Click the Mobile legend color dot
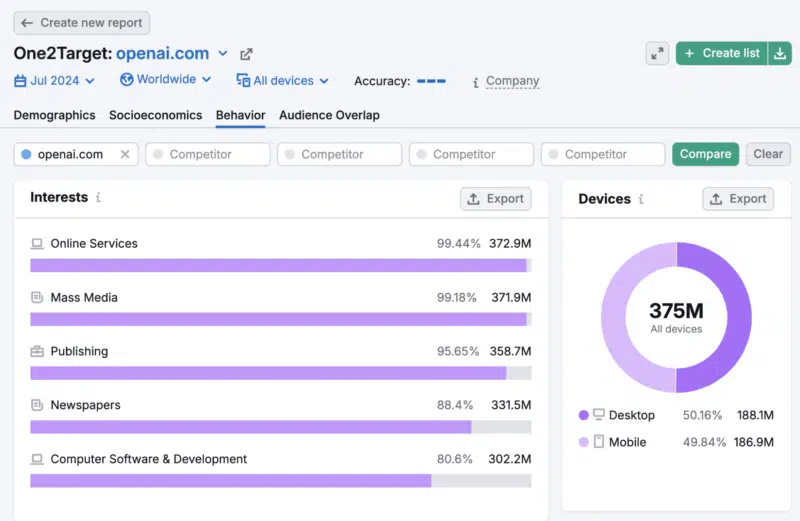800x521 pixels. (584, 442)
